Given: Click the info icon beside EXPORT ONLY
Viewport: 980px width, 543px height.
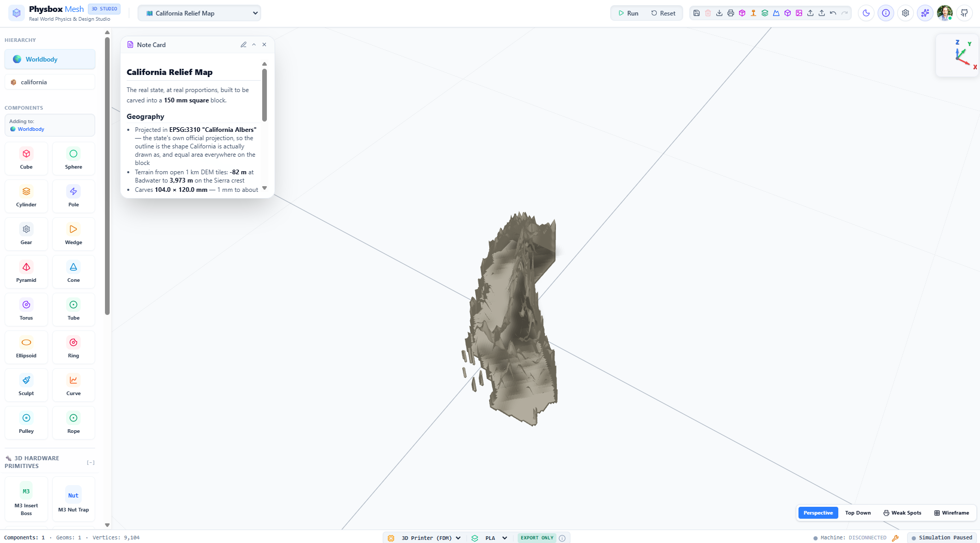Looking at the screenshot, I should (x=562, y=538).
